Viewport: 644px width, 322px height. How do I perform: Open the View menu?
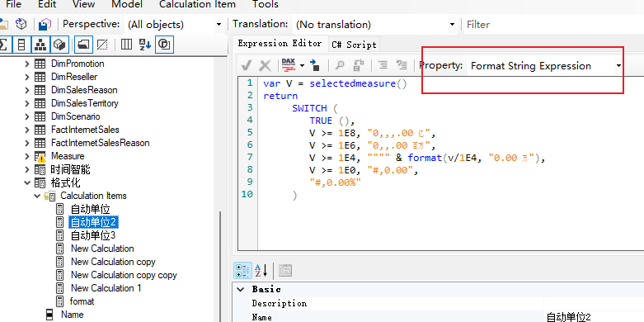tap(83, 4)
